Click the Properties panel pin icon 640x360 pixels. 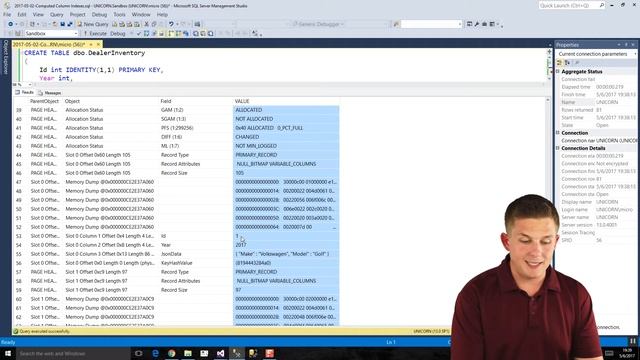(x=626, y=44)
